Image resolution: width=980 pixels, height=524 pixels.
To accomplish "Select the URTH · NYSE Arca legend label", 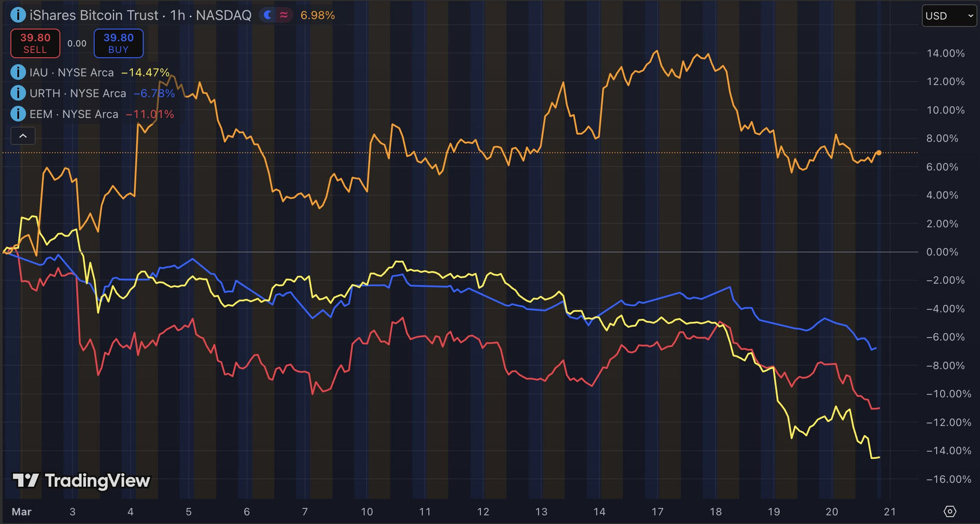I will point(78,93).
